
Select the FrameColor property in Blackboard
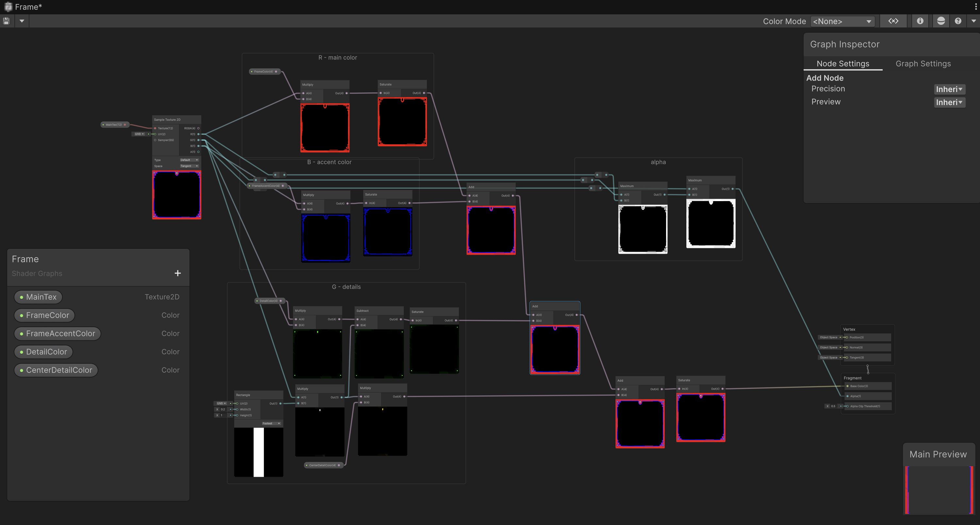[x=44, y=315]
